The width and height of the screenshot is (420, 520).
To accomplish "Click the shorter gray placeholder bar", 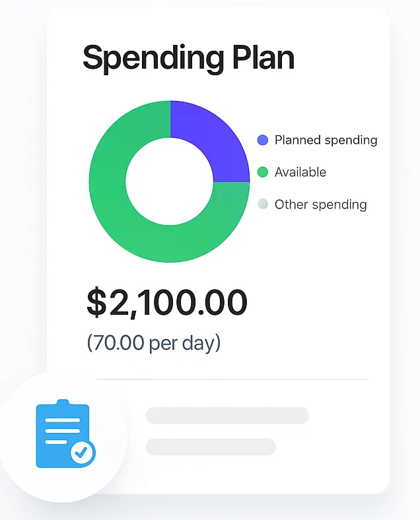I will (211, 447).
